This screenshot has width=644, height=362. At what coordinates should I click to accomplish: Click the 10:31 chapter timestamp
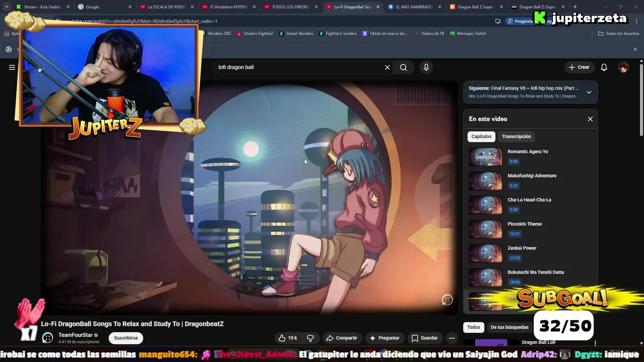tap(514, 234)
